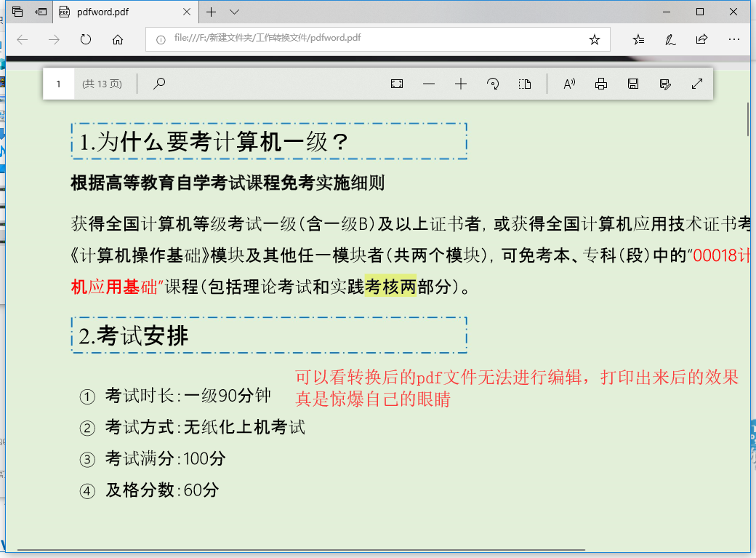Rotate the PDF clockwise

[493, 84]
